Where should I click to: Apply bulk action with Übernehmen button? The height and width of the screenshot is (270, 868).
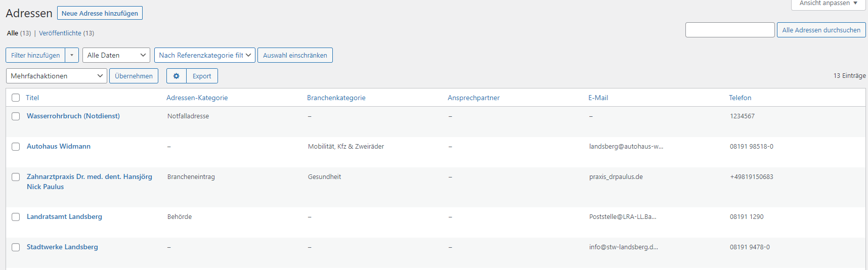pos(134,76)
